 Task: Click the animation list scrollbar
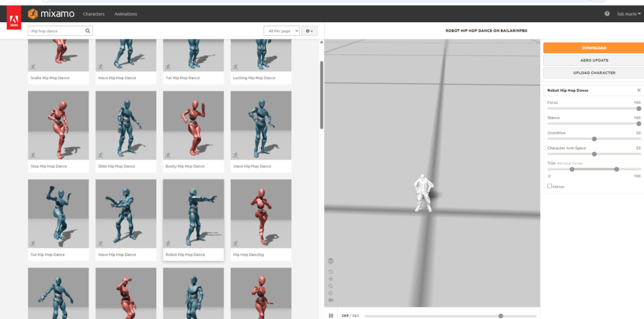tap(321, 95)
